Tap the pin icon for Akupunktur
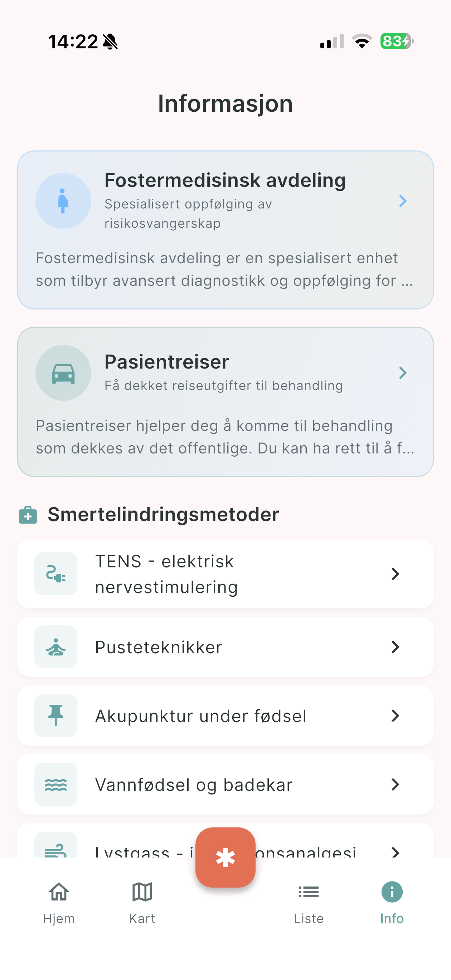 coord(56,716)
